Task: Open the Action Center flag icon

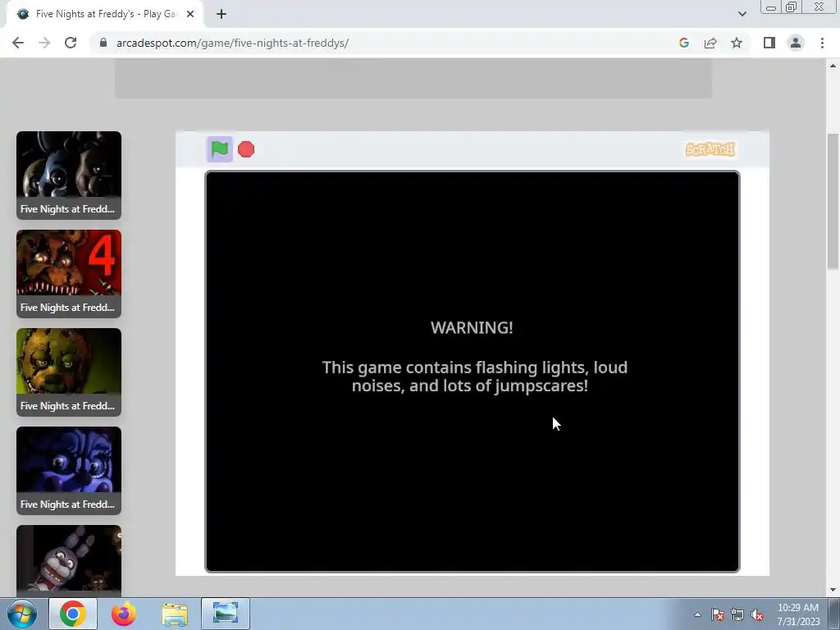Action: 717,615
